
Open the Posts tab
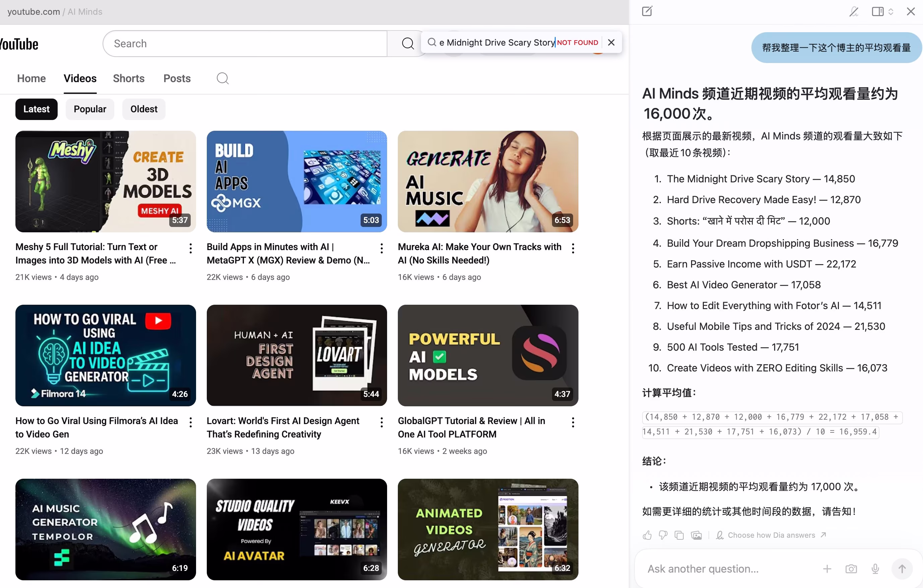[x=177, y=78]
